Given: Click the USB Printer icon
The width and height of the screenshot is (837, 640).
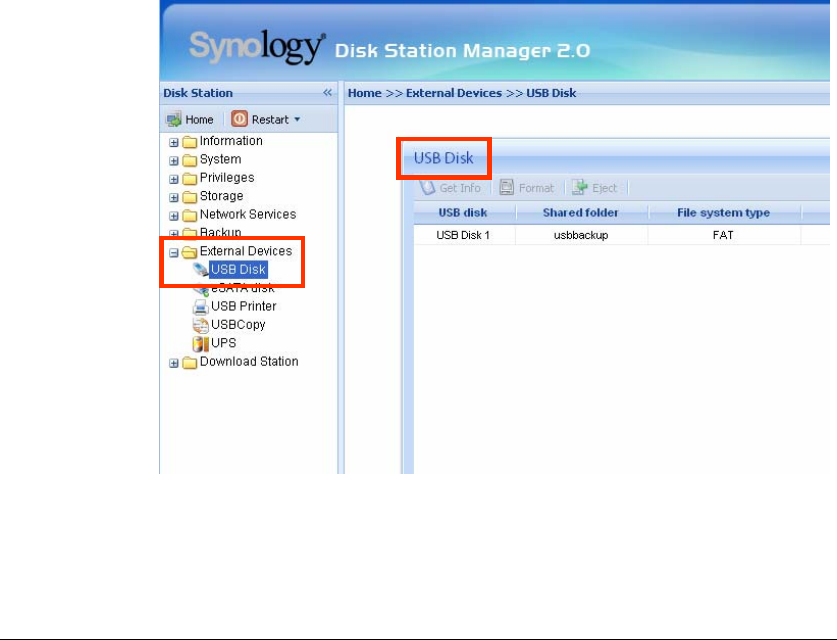Looking at the screenshot, I should [x=200, y=307].
